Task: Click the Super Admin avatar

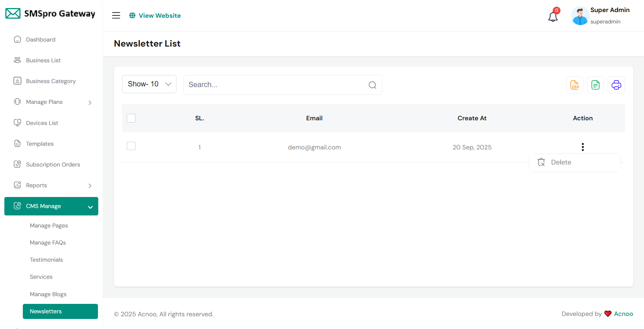Action: click(580, 16)
